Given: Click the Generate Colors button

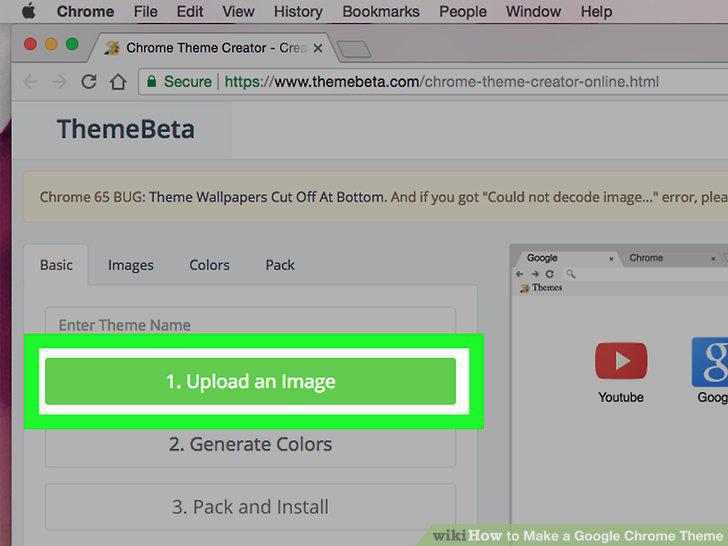Looking at the screenshot, I should (x=250, y=444).
